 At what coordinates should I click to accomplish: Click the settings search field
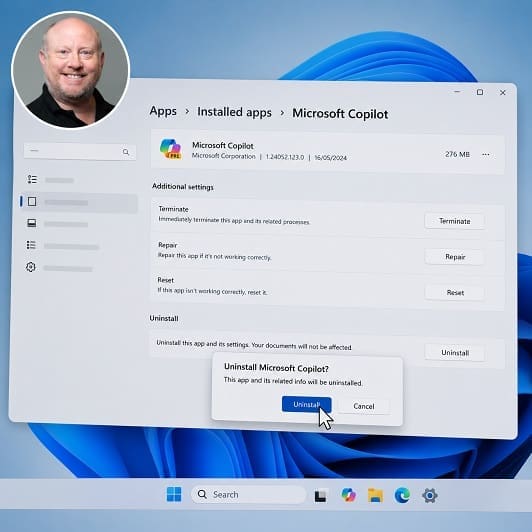point(80,151)
